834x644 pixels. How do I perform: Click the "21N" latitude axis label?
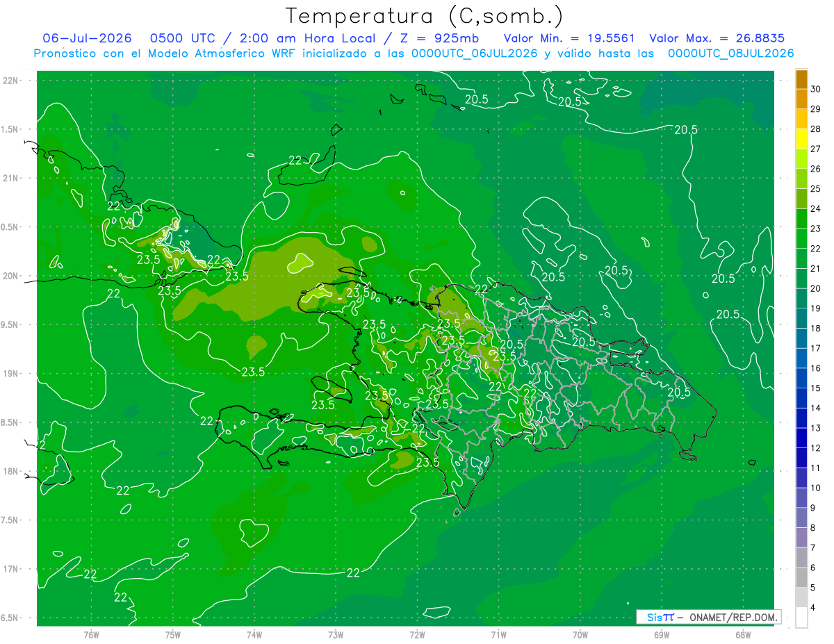click(11, 179)
